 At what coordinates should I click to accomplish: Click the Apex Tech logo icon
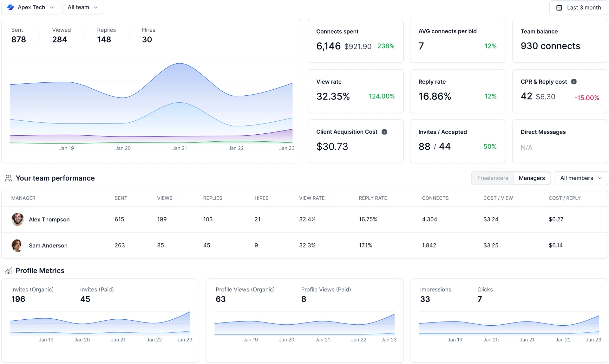10,7
